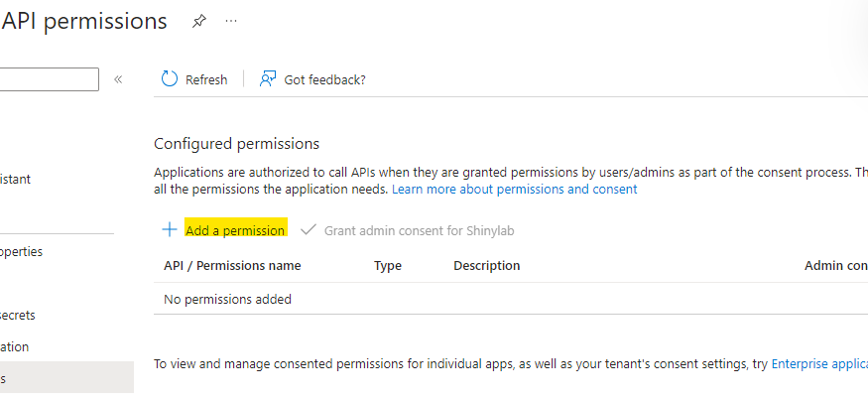Collapse the sidebar with the double chevron

tap(118, 79)
